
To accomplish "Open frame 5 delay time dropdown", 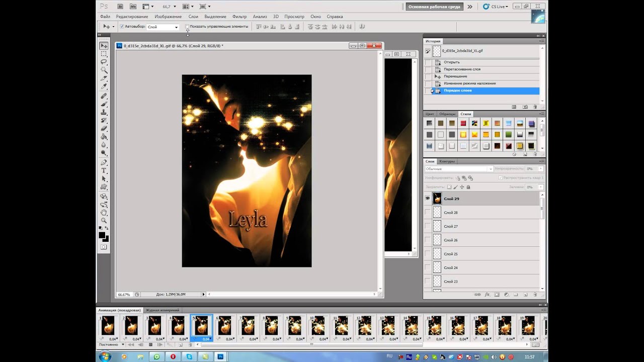I will 206,339.
